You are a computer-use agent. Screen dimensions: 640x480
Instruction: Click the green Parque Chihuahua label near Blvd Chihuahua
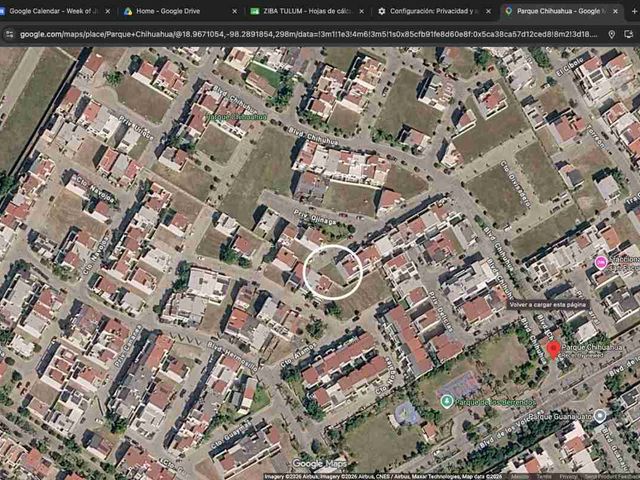pos(236,118)
